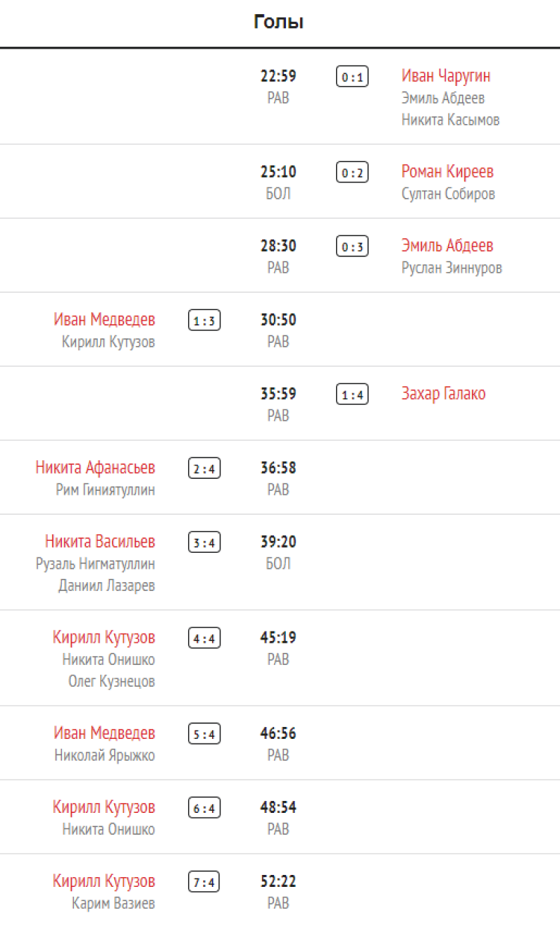Click the Голы section heading

(279, 22)
